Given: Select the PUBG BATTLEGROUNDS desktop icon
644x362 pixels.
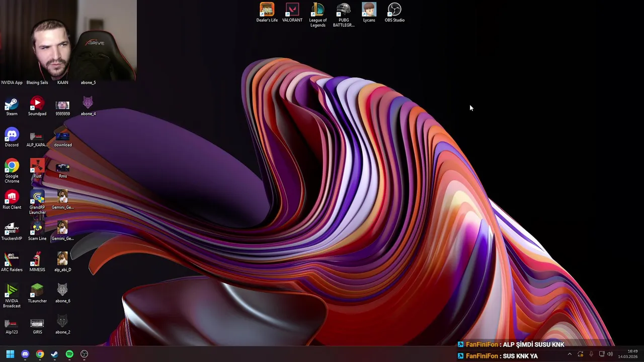Looking at the screenshot, I should point(344,15).
